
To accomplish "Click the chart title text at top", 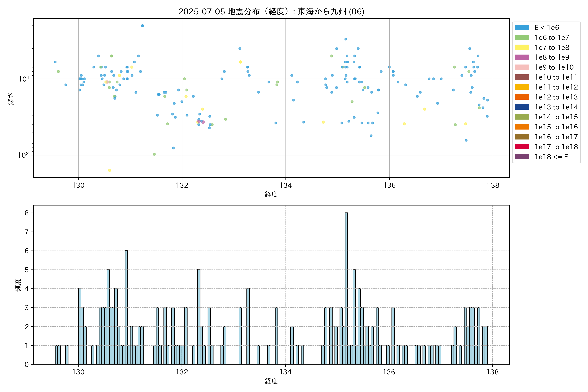I will tap(271, 11).
